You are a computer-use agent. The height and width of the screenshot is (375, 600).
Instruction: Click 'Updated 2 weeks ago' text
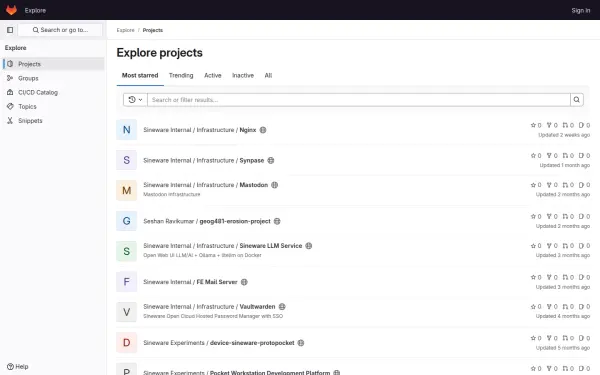564,135
